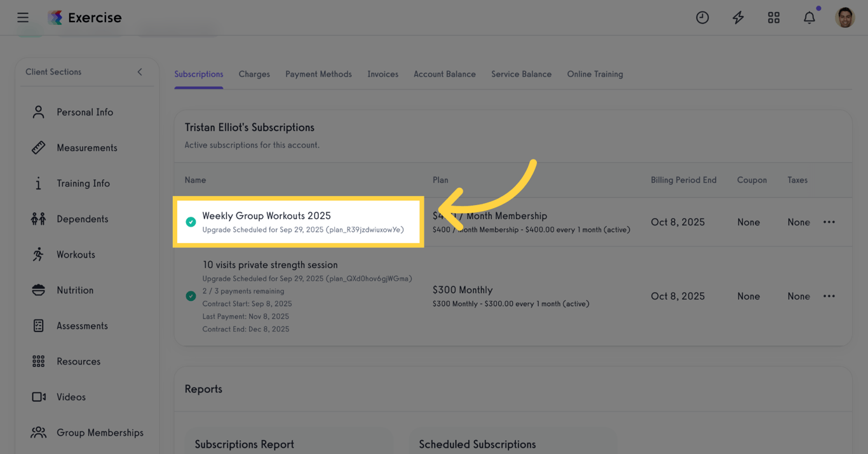This screenshot has height=454, width=868.
Task: Open the hamburger menu
Action: coord(23,17)
